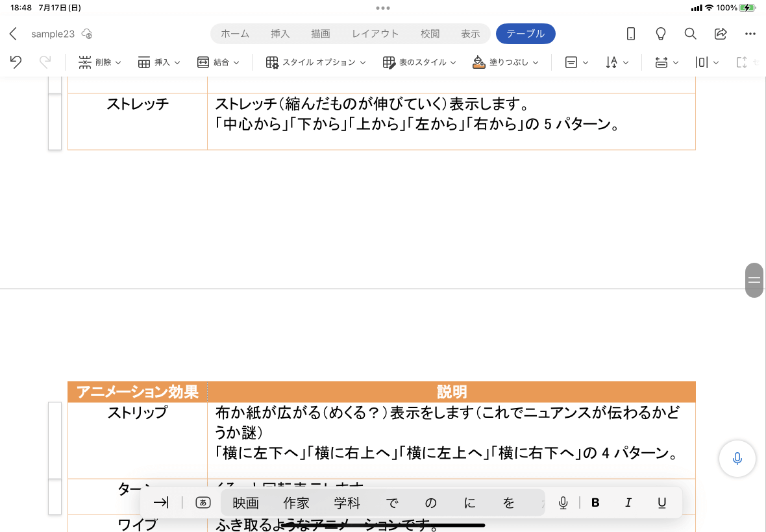Tap the ストリップ table cell

click(x=137, y=441)
